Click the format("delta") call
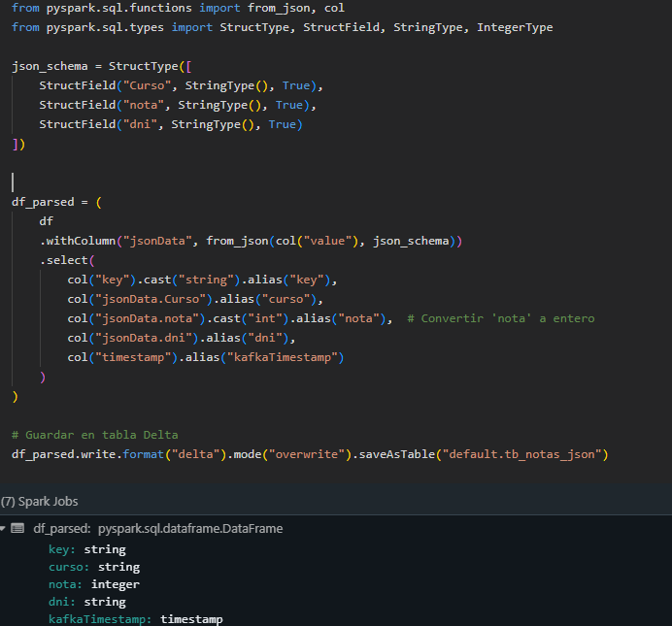The width and height of the screenshot is (672, 626). (x=175, y=454)
